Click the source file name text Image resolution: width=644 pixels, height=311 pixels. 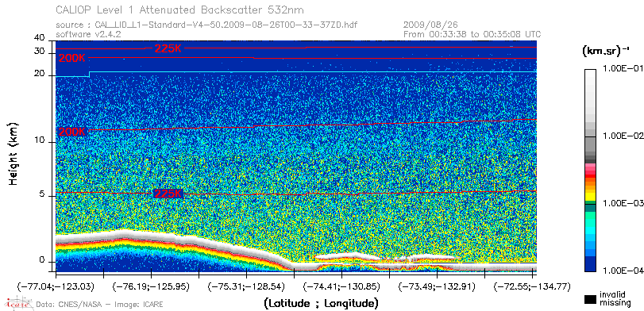pos(206,25)
